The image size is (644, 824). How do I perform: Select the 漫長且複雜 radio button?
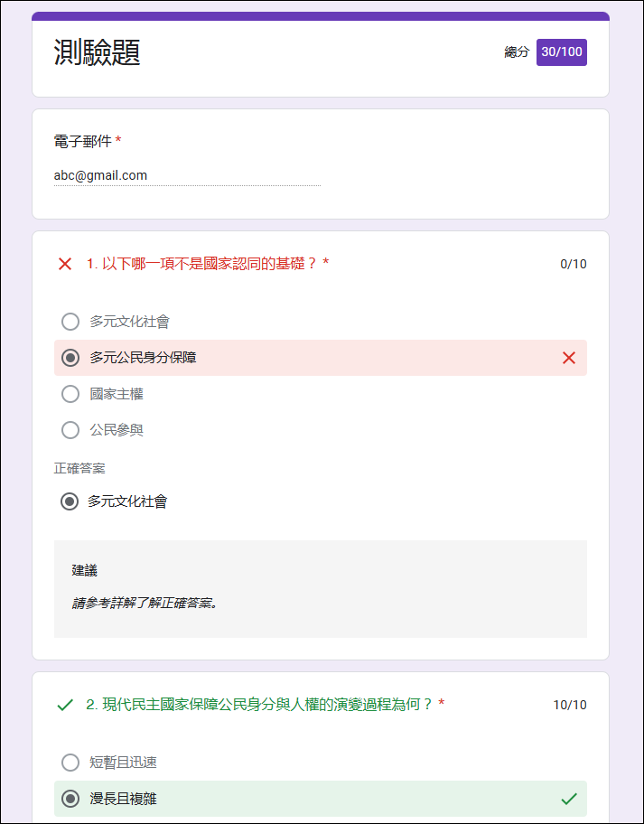70,799
